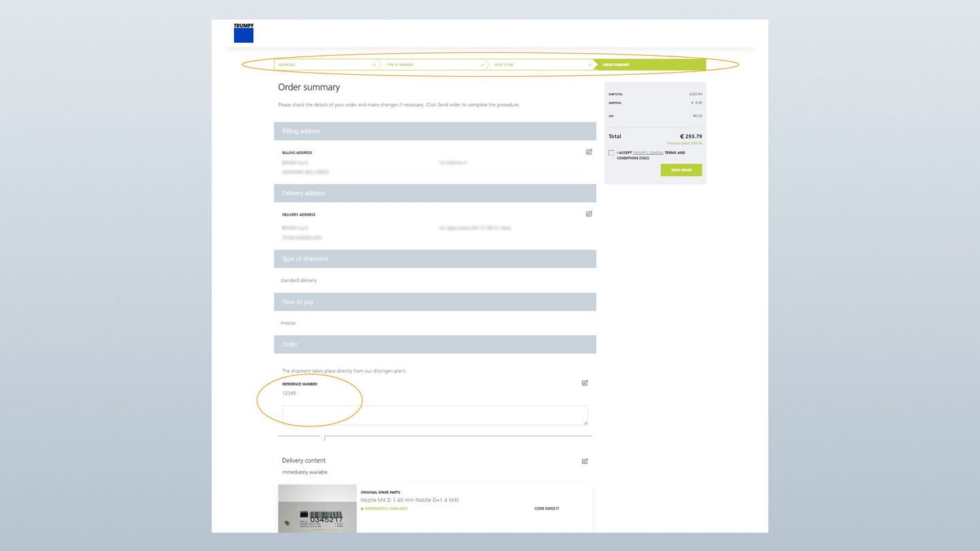980x551 pixels.
Task: Edit the delivery content
Action: [585, 461]
